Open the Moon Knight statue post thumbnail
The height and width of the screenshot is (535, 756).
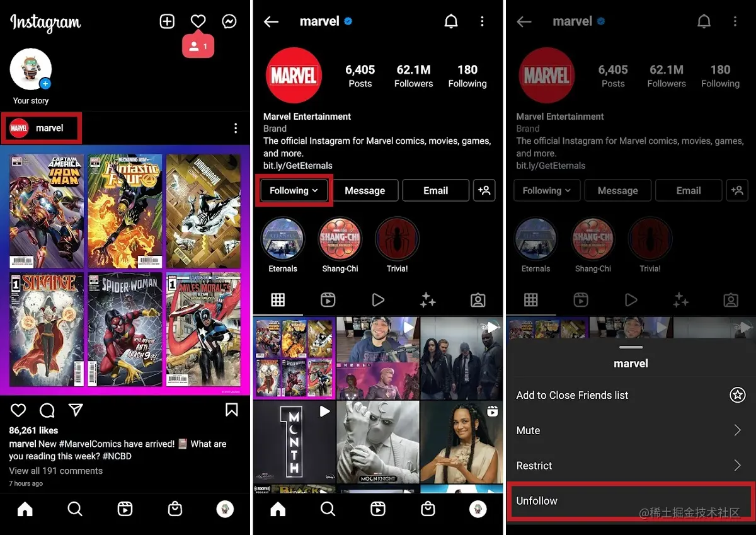378,441
